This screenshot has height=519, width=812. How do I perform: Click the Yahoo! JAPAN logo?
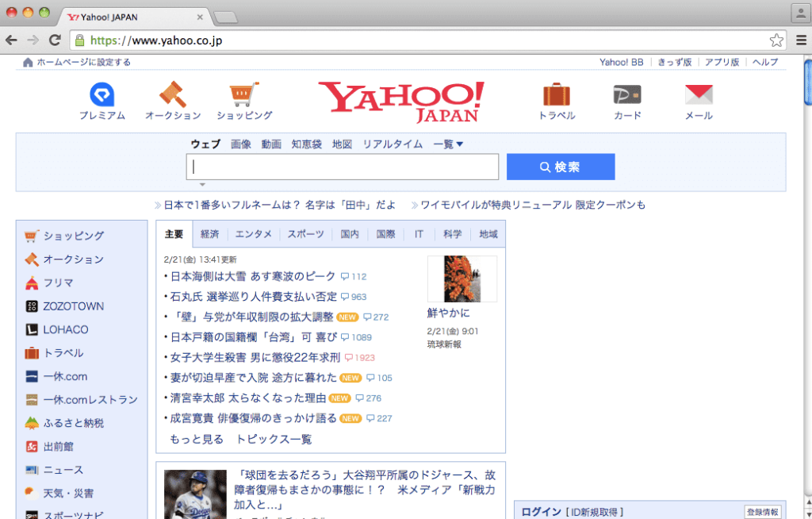point(401,102)
